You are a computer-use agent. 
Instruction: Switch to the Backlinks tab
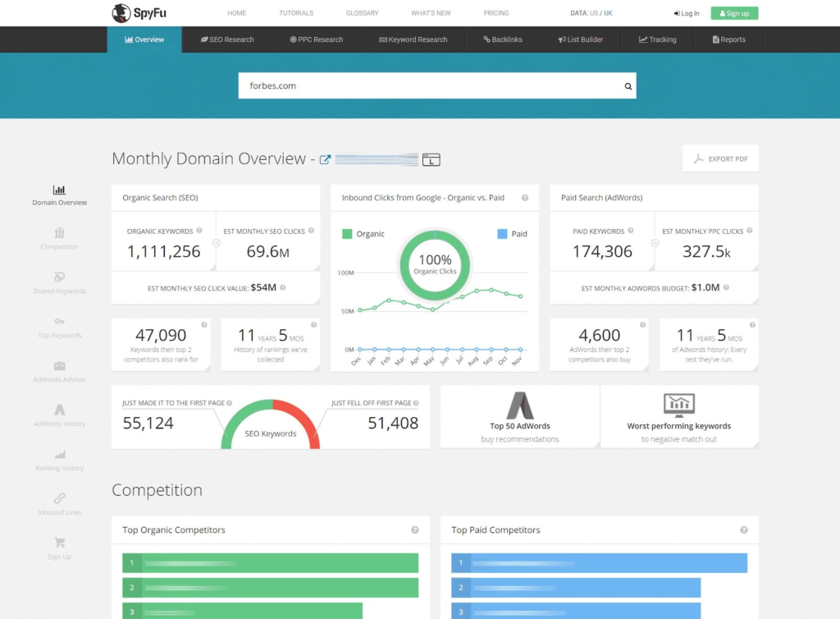tap(503, 39)
